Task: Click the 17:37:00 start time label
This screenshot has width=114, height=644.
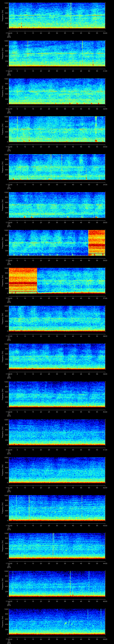Action: [9, 336]
